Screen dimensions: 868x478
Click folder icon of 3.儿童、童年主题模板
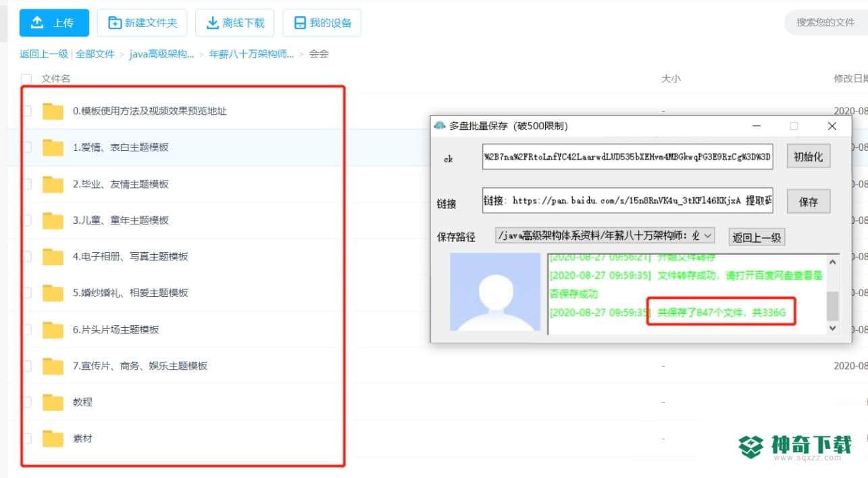(53, 220)
